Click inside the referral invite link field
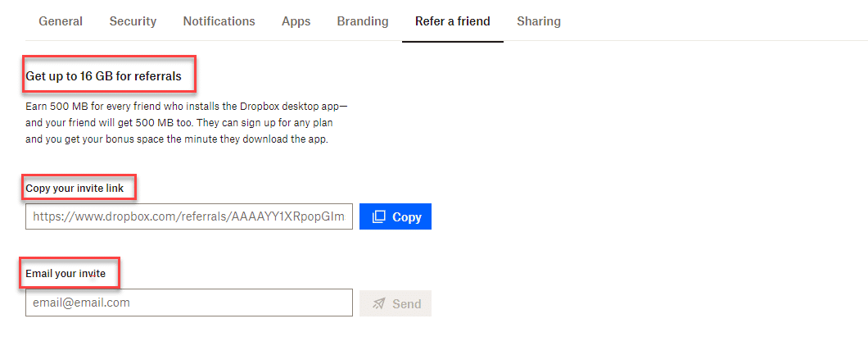The height and width of the screenshot is (346, 868). pyautogui.click(x=189, y=216)
